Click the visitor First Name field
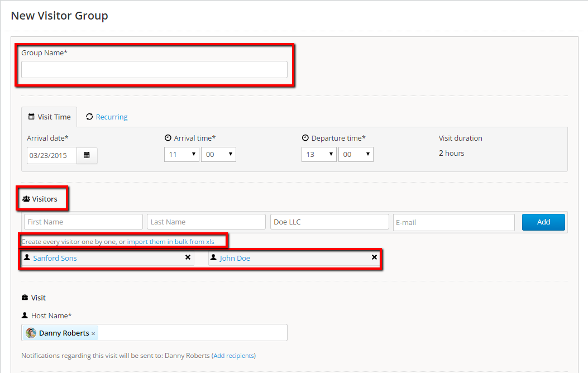Screen dimensions: 588x373 83,222
